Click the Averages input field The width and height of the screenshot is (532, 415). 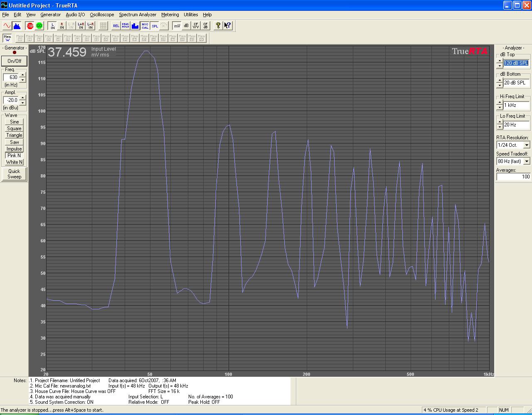click(x=513, y=177)
